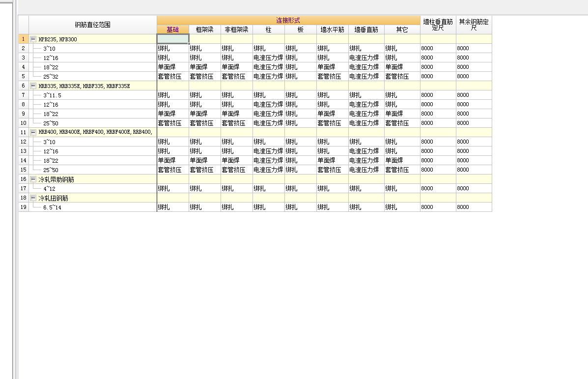
Task: Select tree row 4~12
Action: 49,189
